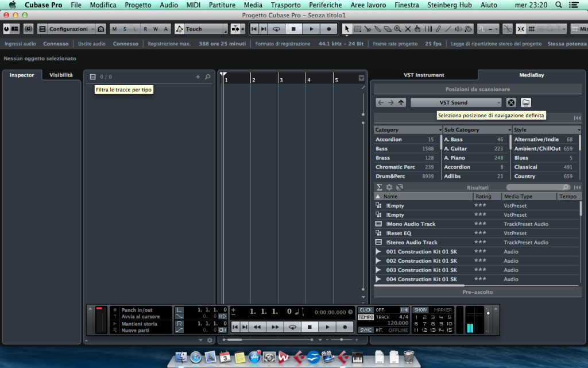Click the toolbar Record button
This screenshot has width=588, height=368.
(x=329, y=29)
